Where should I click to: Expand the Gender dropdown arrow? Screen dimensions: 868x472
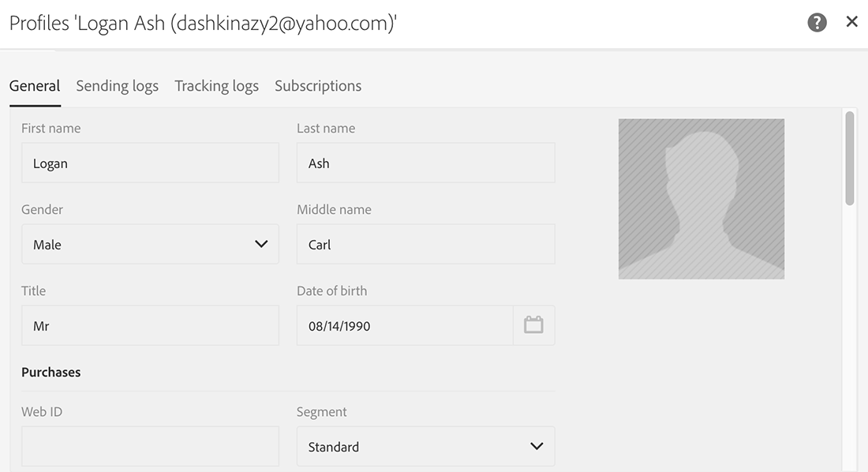click(x=261, y=245)
